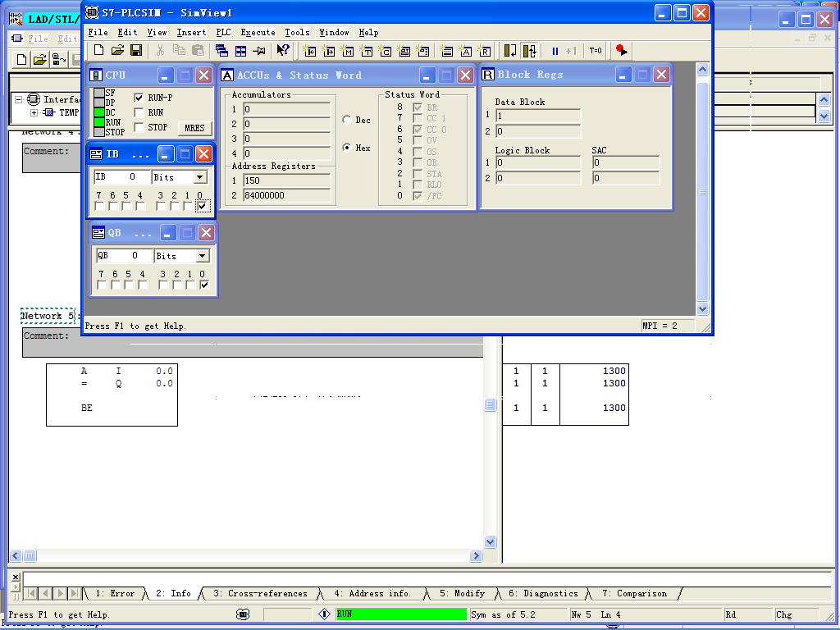Viewport: 840px width, 630px height.
Task: Open the Tools menu in S7-PLCSIM
Action: 297,32
